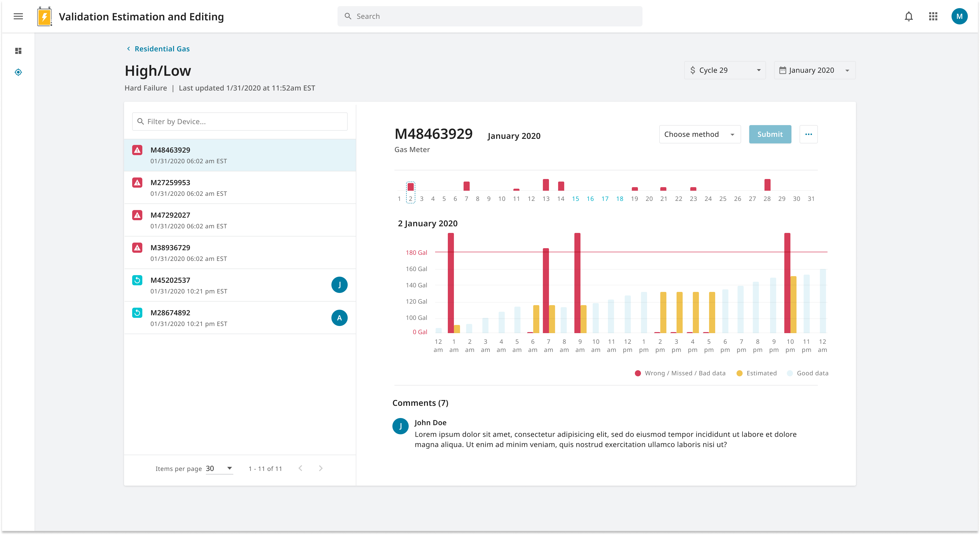Focus the Filter by Device field
This screenshot has height=535, width=980.
[240, 121]
